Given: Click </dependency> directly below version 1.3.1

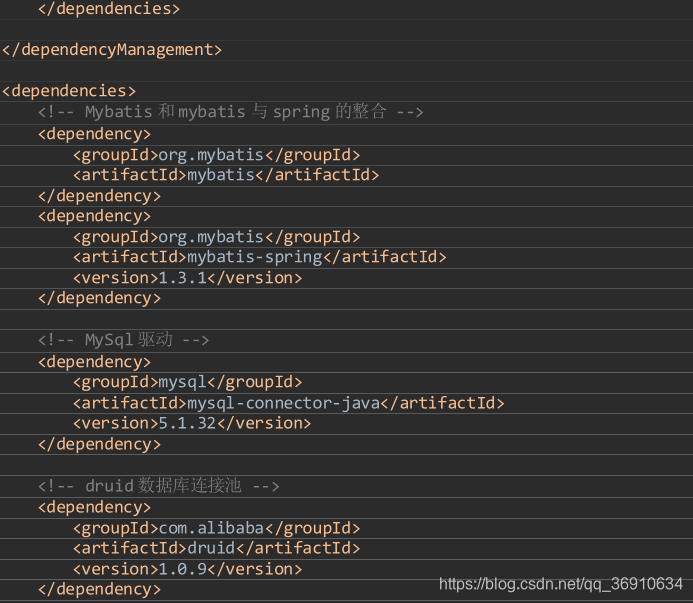Looking at the screenshot, I should (x=99, y=298).
